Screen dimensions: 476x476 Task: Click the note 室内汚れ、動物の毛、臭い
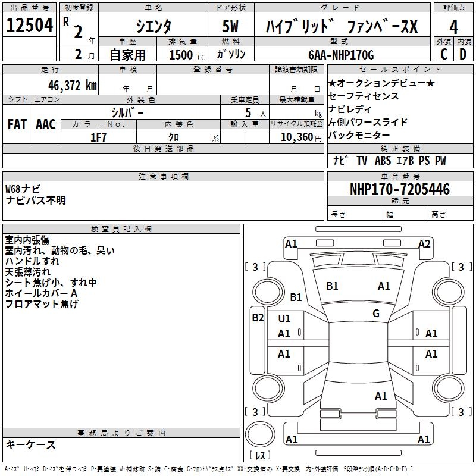coord(60,250)
